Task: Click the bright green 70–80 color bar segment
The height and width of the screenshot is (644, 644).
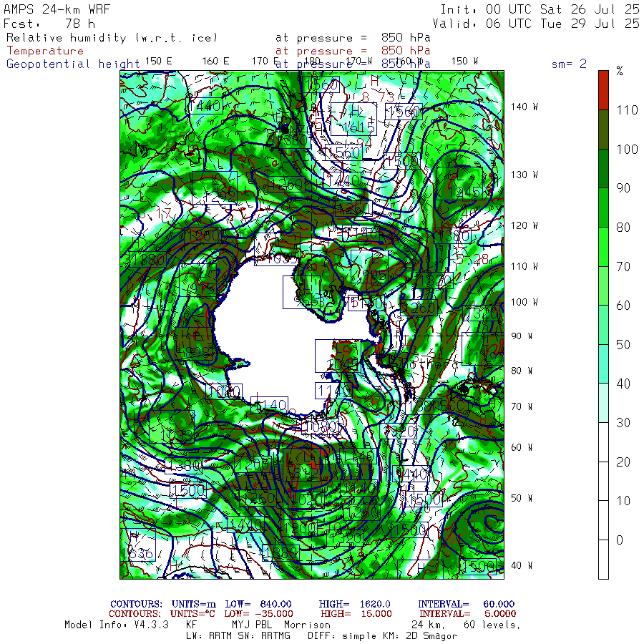Action: click(x=603, y=247)
